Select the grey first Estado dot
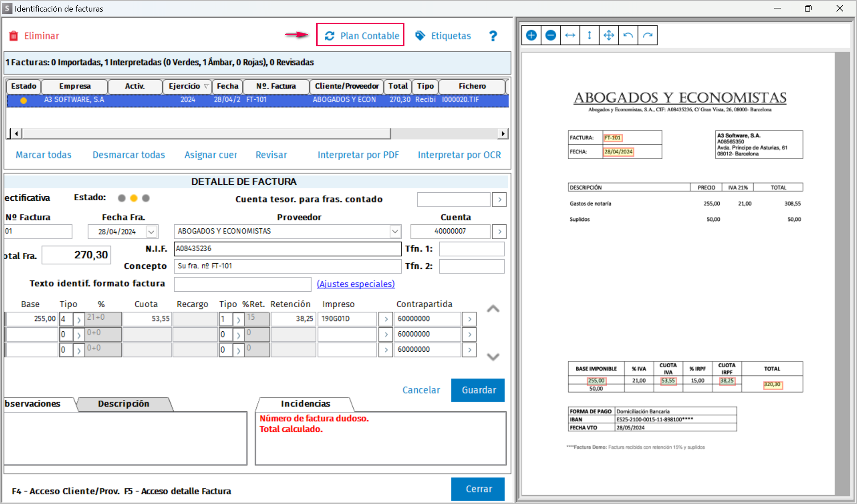 pos(122,198)
